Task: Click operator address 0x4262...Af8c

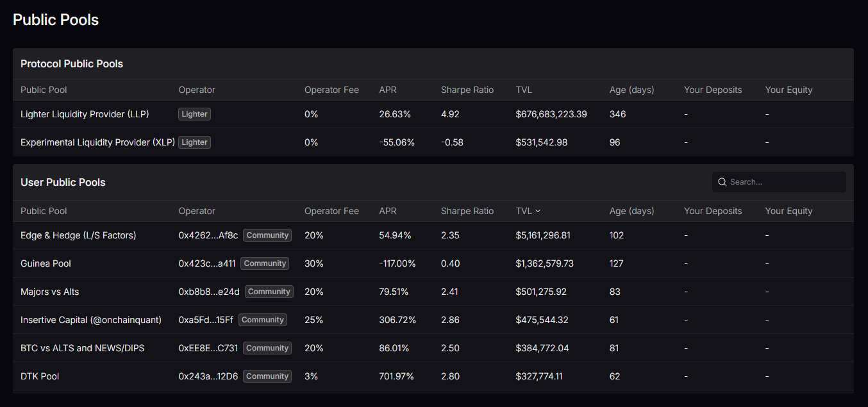Action: point(208,235)
